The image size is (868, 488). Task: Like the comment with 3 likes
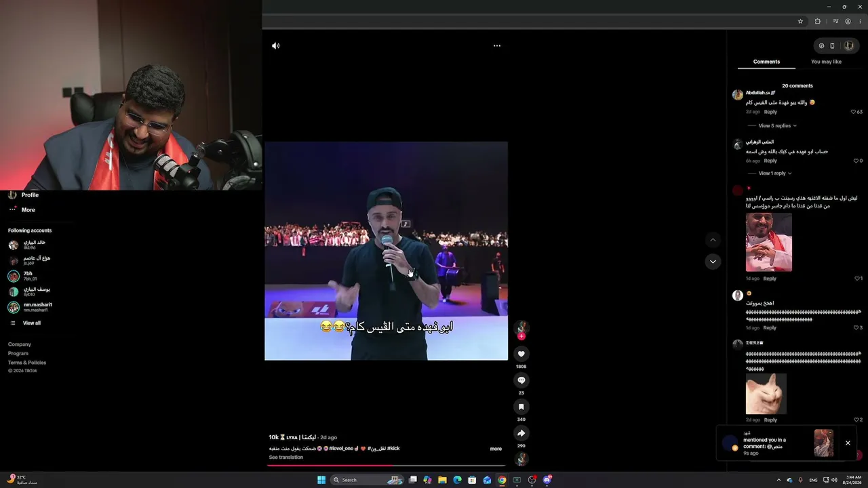tap(856, 328)
